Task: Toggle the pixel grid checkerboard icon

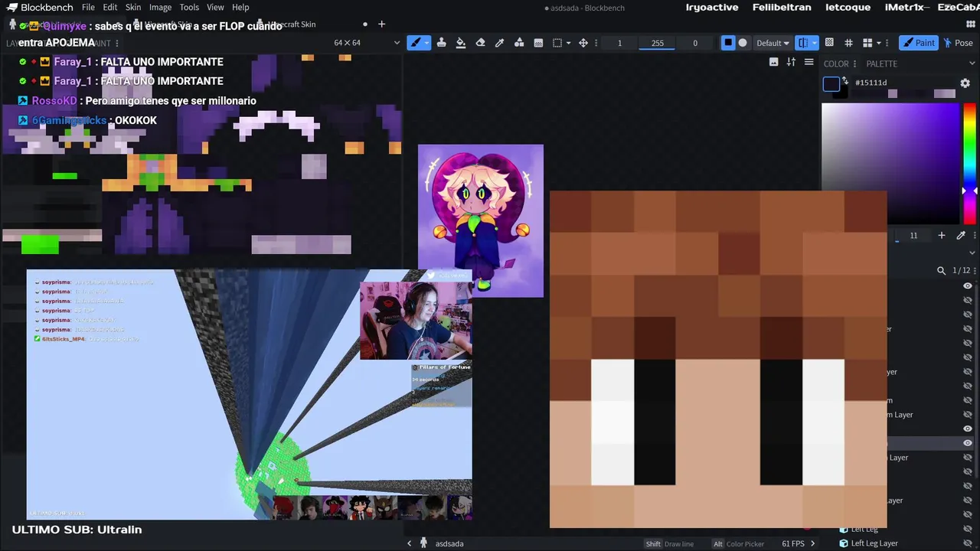Action: pos(829,43)
